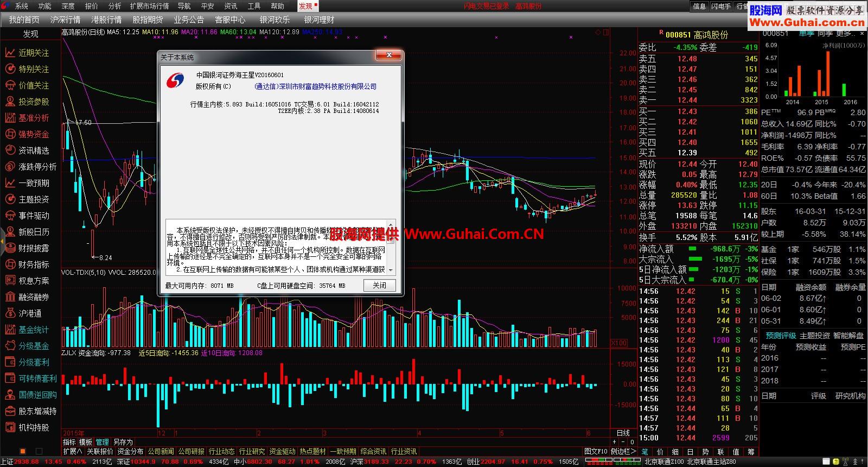
Task: Open 银河理财 navigation tab
Action: click(x=319, y=20)
